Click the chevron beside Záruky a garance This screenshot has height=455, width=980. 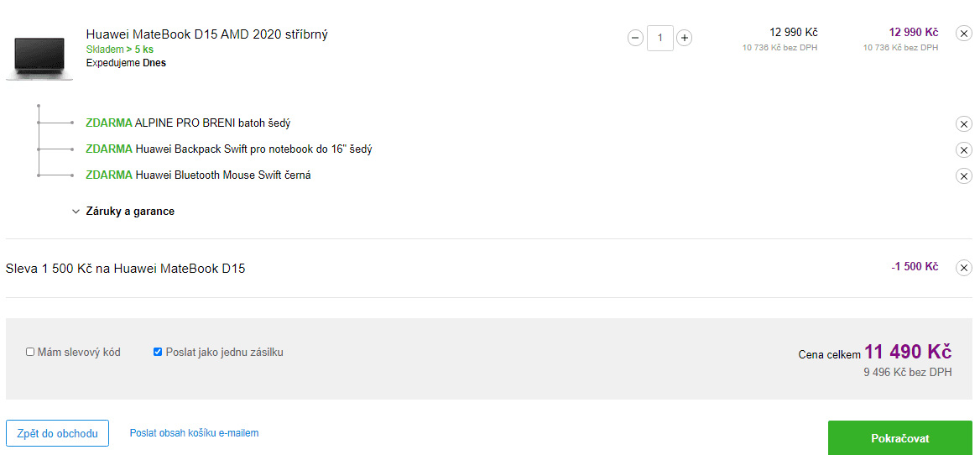pyautogui.click(x=76, y=212)
